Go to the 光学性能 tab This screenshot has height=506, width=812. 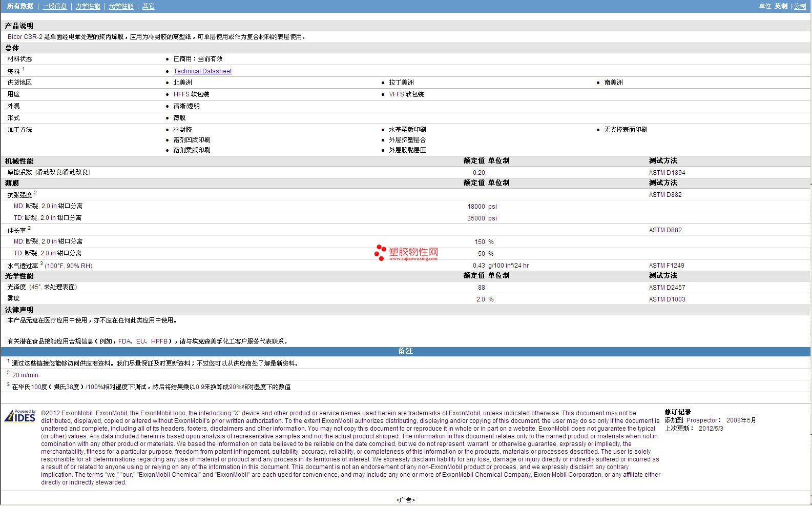(x=121, y=6)
